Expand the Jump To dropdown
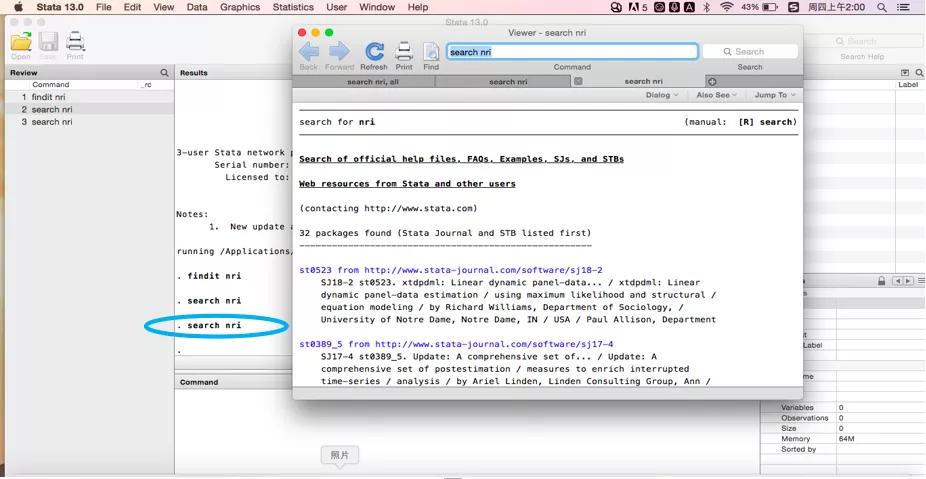926x479 pixels. tap(775, 95)
